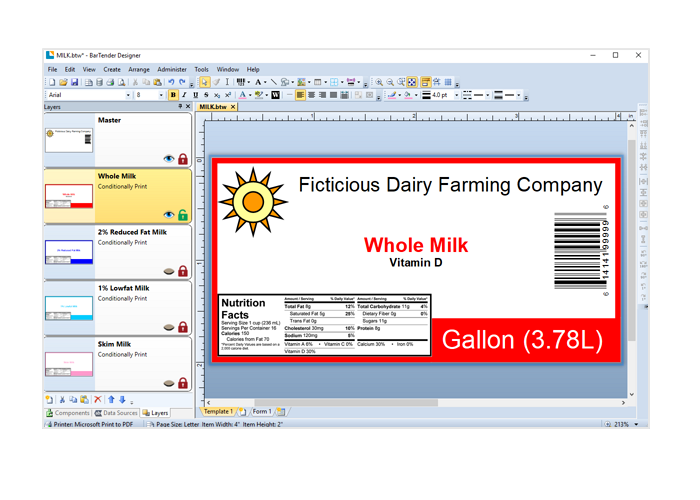Toggle Bold formatting
This screenshot has width=700, height=500.
[173, 95]
